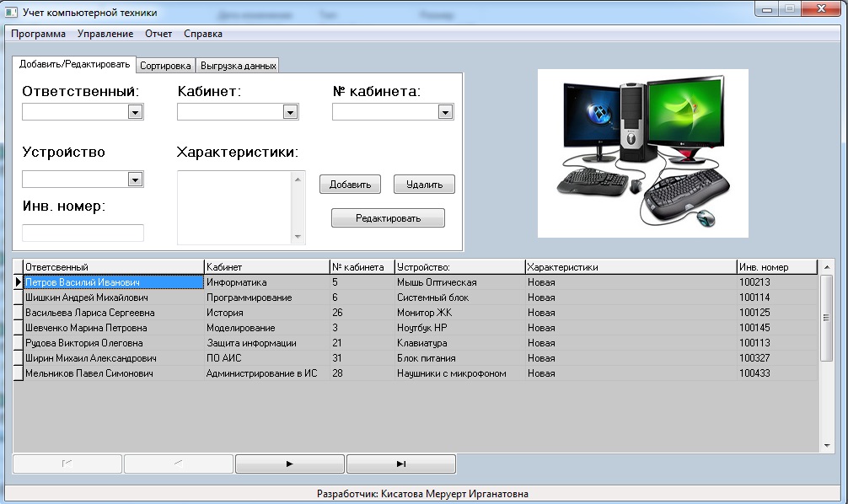This screenshot has width=848, height=504.
Task: Select cell Ширин Михаил Александрович
Action: (114, 358)
